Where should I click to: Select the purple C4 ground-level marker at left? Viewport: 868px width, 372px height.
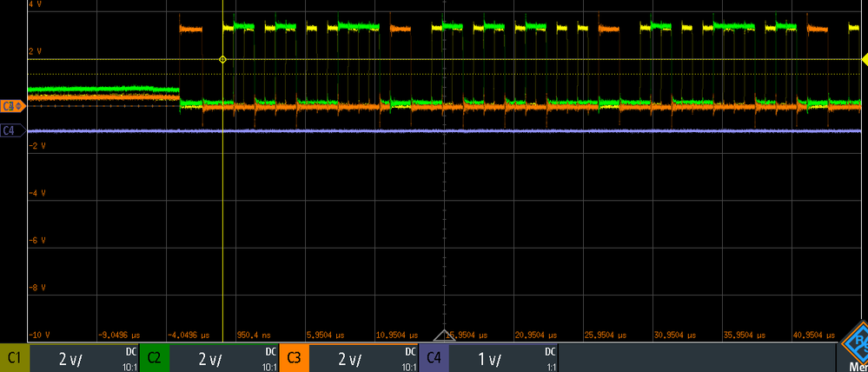pos(13,130)
